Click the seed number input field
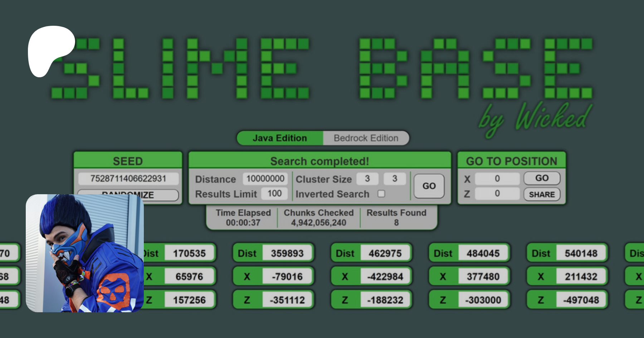This screenshot has width=644, height=338. point(128,178)
